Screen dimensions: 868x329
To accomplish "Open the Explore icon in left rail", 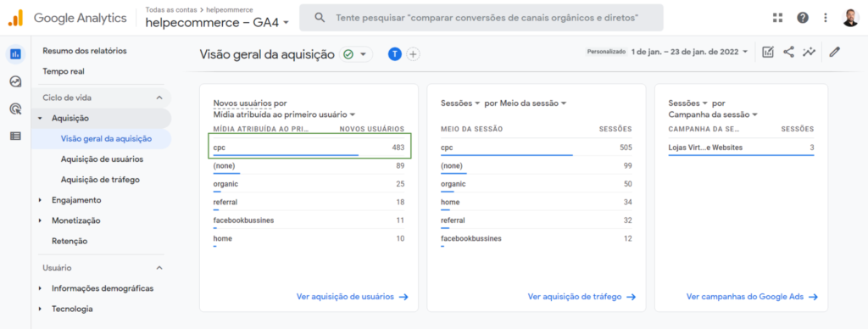I will coord(15,81).
